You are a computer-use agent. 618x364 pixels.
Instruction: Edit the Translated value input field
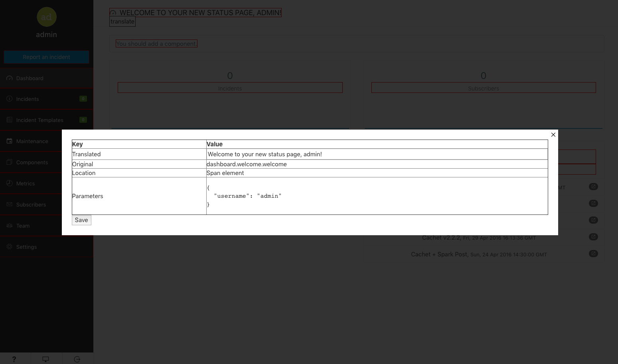point(377,154)
